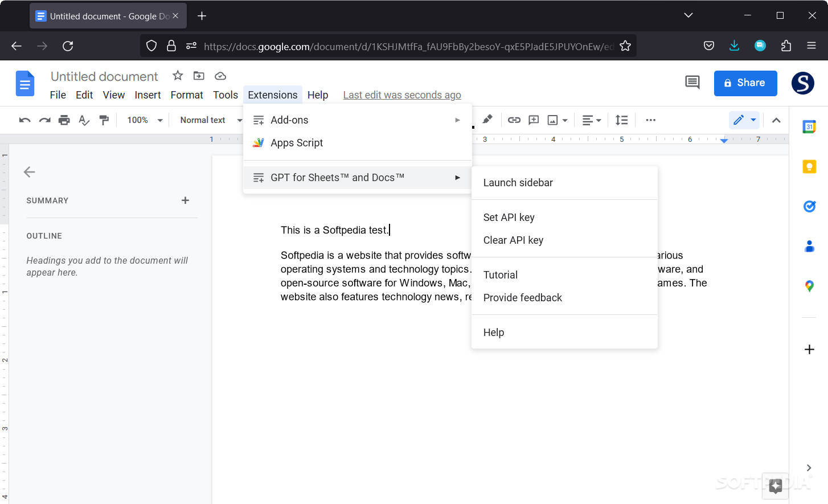The image size is (828, 504).
Task: Go to Docs home via blue logo
Action: click(25, 84)
